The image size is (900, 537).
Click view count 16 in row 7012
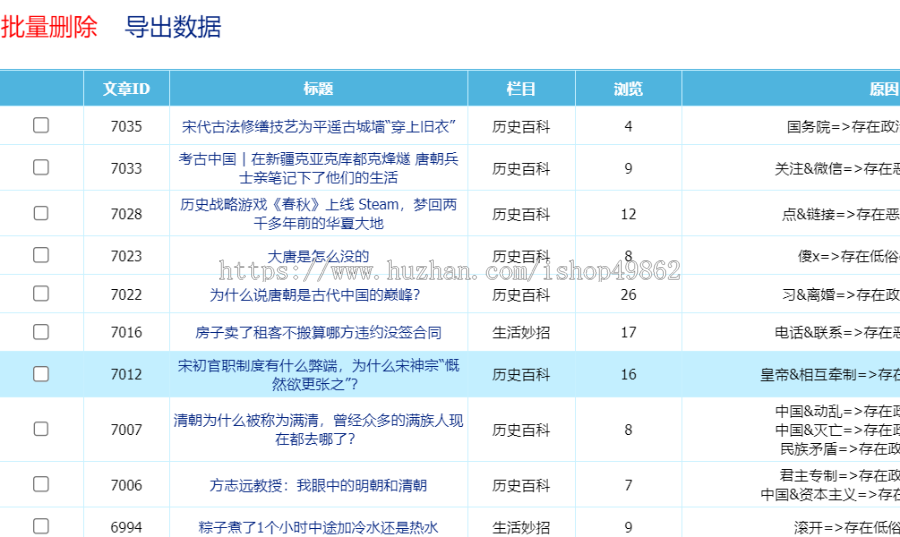pyautogui.click(x=629, y=375)
